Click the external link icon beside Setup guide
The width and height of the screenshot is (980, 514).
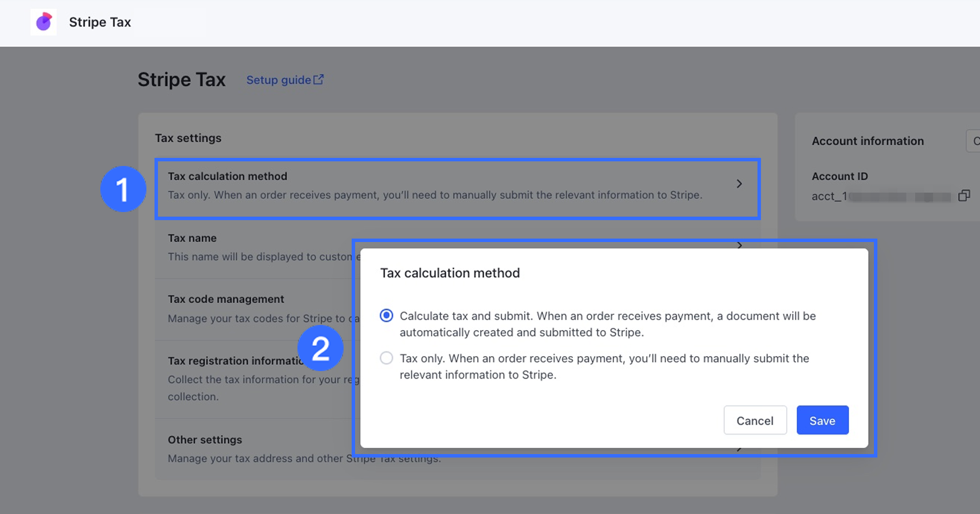(x=319, y=80)
